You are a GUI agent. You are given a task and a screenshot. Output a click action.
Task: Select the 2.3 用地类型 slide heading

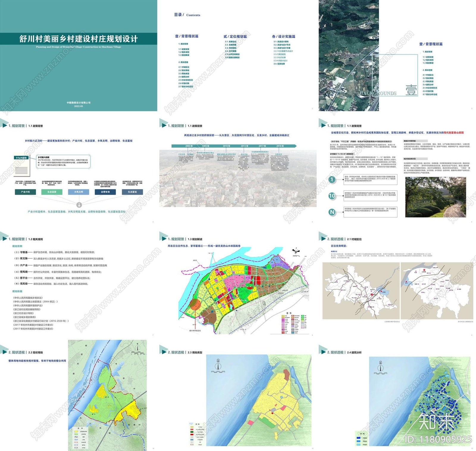[x=195, y=352]
